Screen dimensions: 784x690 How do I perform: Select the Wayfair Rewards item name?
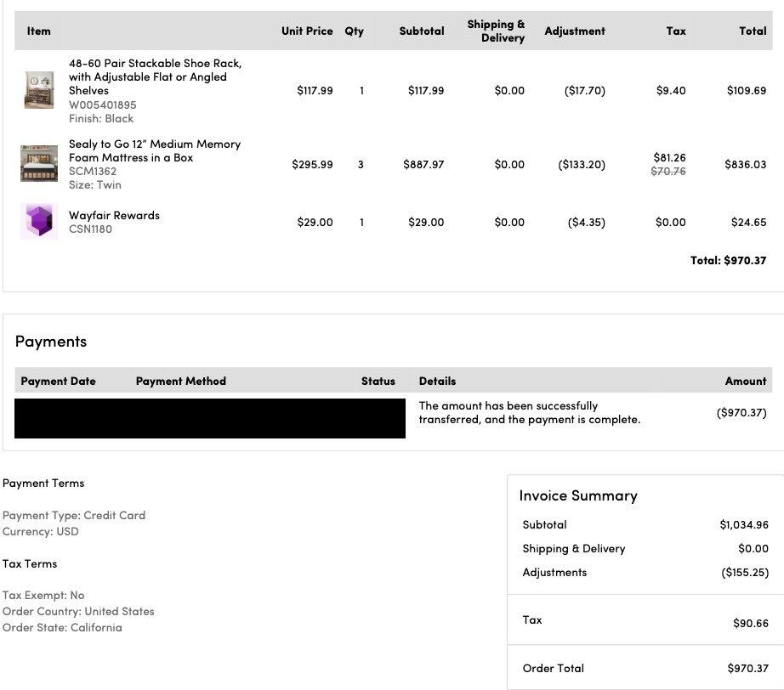[x=114, y=215]
